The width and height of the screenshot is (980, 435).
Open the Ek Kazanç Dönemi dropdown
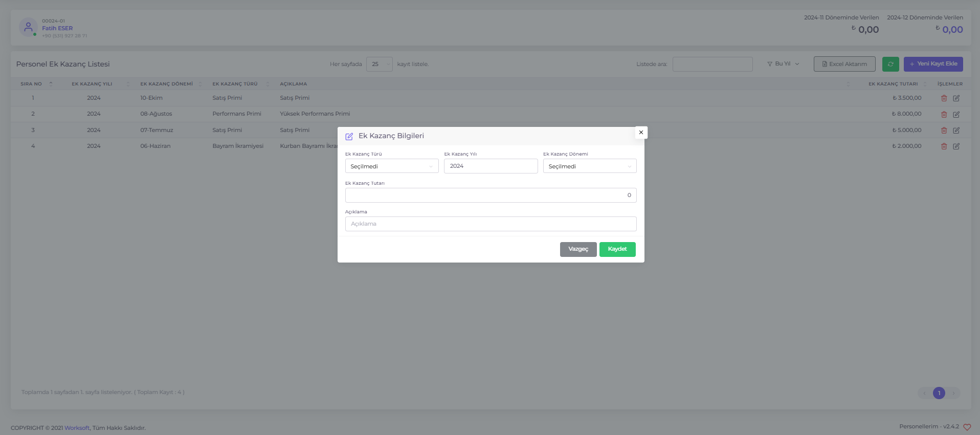tap(590, 166)
